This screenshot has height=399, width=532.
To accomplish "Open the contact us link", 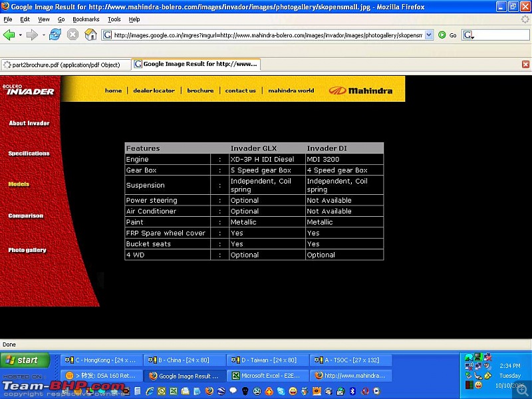I will click(x=240, y=90).
